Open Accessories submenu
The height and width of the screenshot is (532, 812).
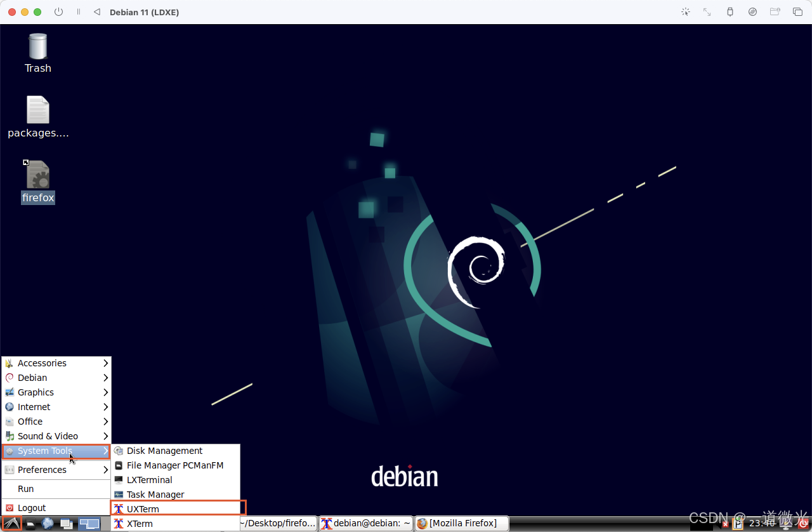(x=56, y=363)
